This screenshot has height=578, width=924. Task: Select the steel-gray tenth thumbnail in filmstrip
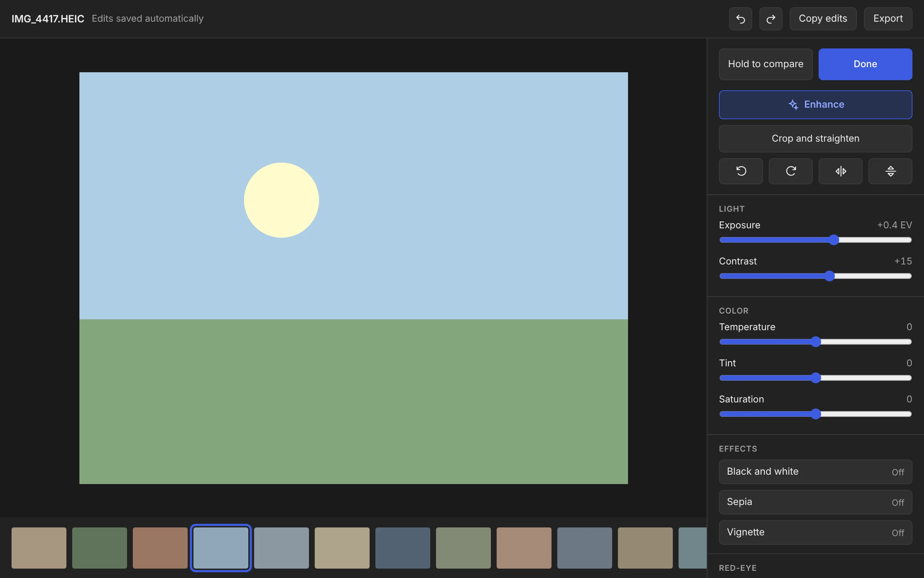(585, 548)
